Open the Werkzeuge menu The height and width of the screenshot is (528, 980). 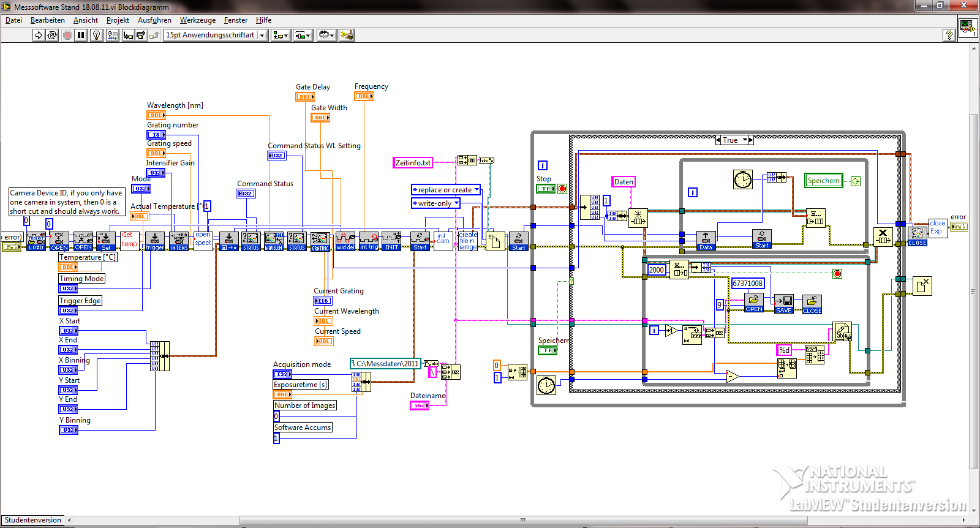click(197, 20)
